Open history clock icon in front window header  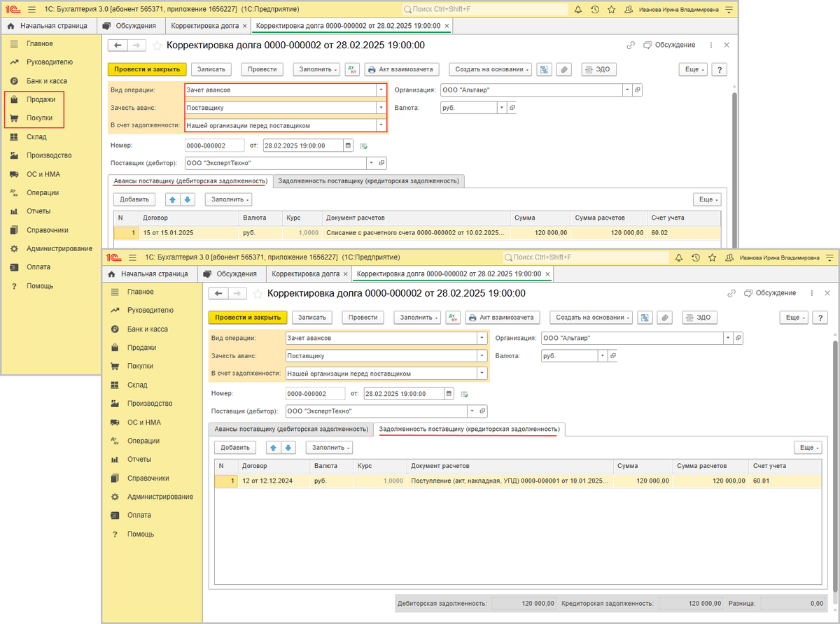tap(695, 257)
